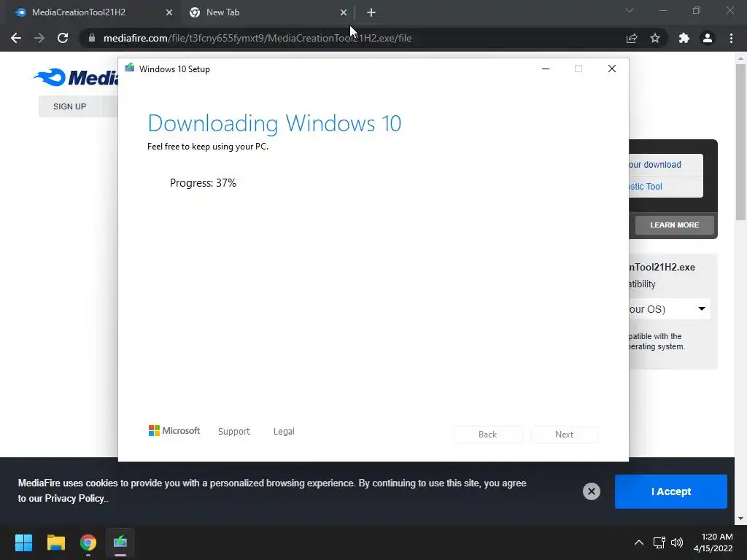
Task: Close the MediaCreationTool21H2 tab
Action: 169,12
